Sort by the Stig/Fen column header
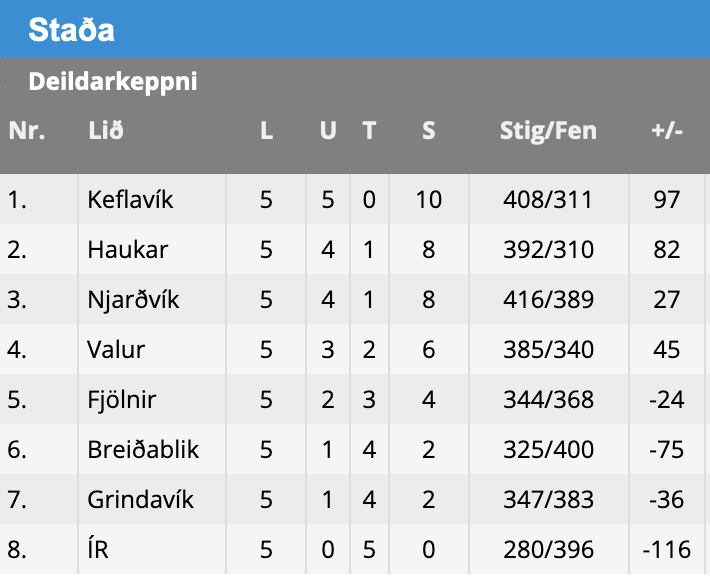The height and width of the screenshot is (582, 710). [548, 130]
